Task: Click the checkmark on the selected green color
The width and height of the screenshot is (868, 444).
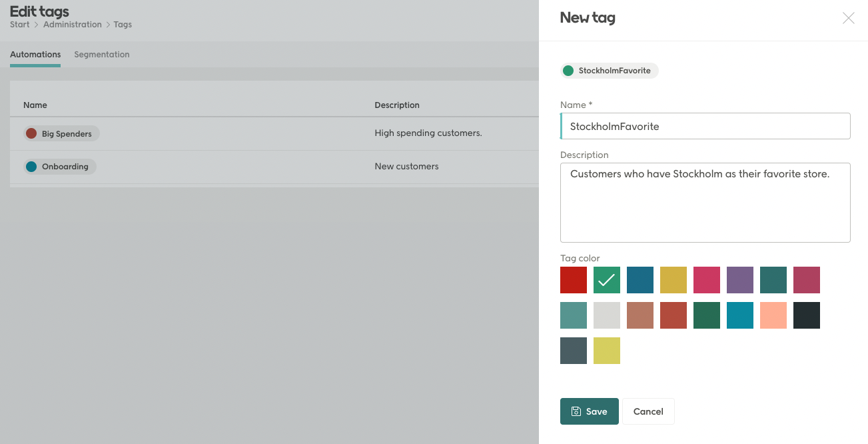Action: coord(606,280)
